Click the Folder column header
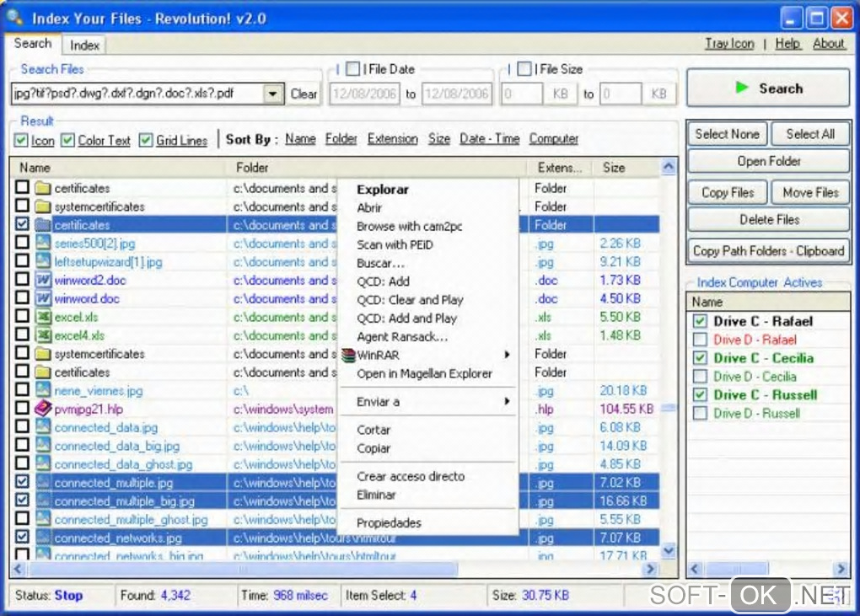860x616 pixels. click(x=376, y=167)
